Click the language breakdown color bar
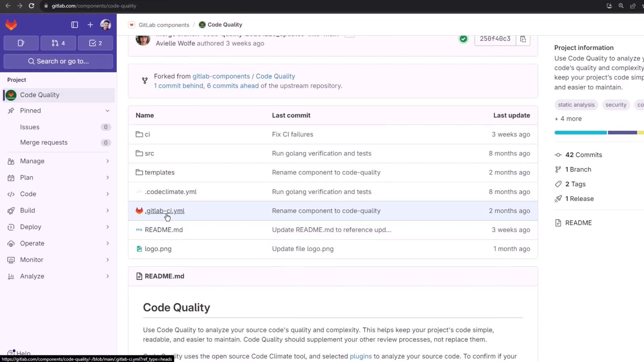The width and height of the screenshot is (644, 362). click(x=597, y=133)
